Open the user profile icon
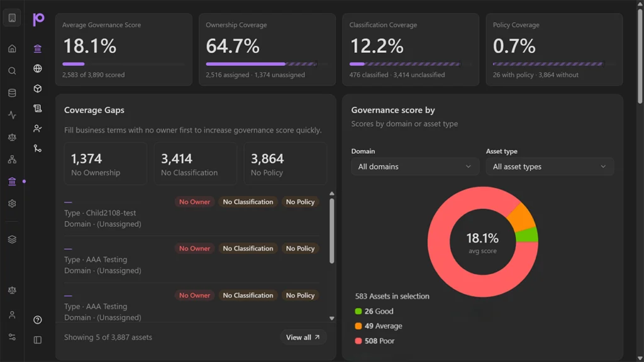Viewport: 644px width, 362px height. (x=12, y=315)
